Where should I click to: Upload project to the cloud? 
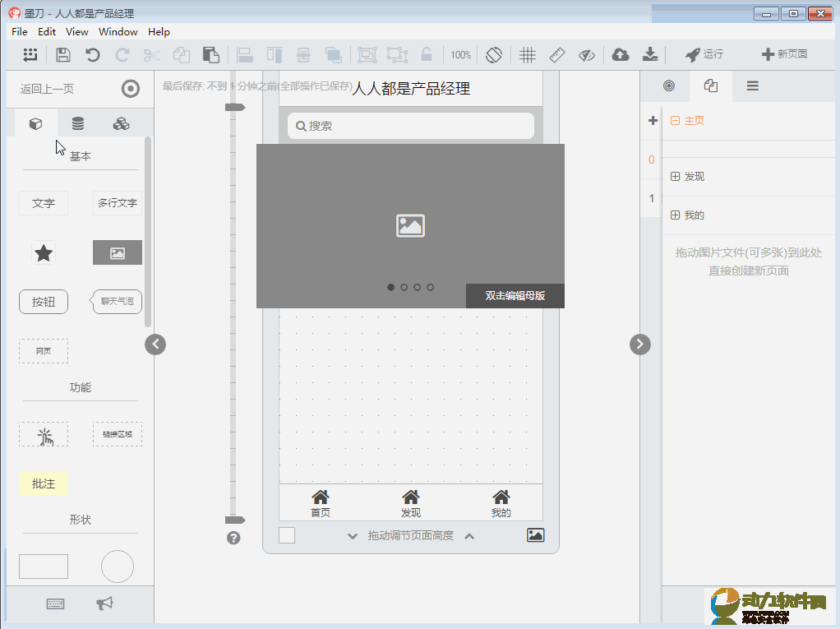pos(621,54)
